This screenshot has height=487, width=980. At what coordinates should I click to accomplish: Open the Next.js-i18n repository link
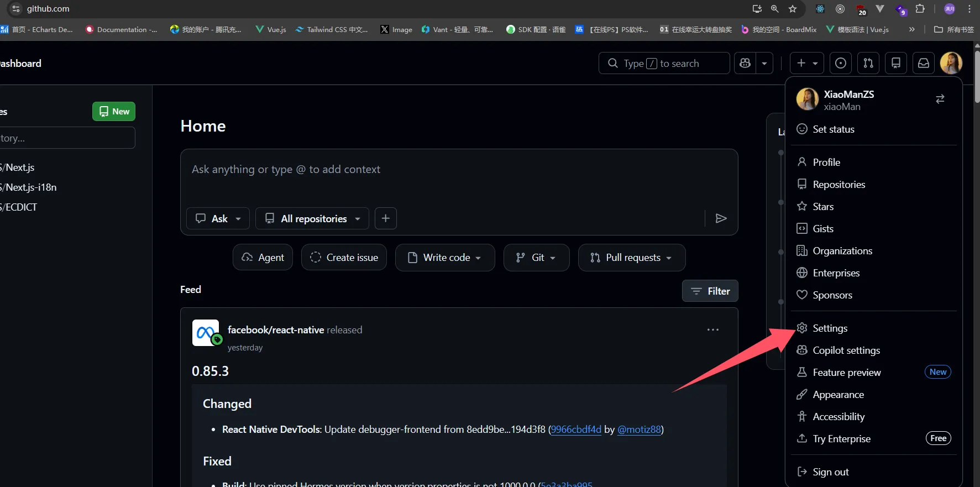pos(29,187)
